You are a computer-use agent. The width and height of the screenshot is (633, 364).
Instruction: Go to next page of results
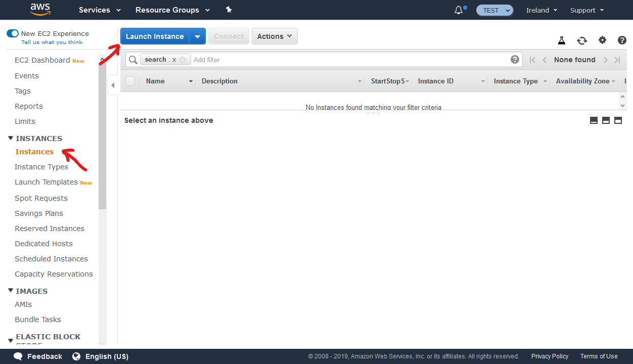tap(605, 60)
